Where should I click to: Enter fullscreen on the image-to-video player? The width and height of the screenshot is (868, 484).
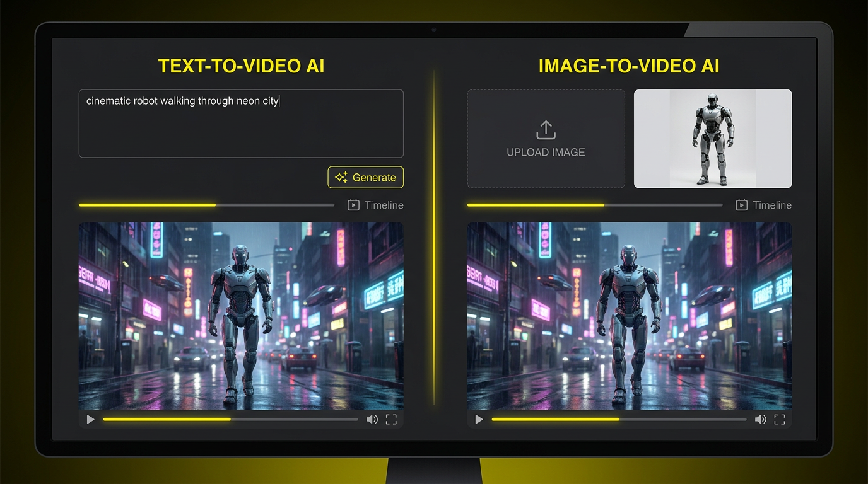point(780,418)
